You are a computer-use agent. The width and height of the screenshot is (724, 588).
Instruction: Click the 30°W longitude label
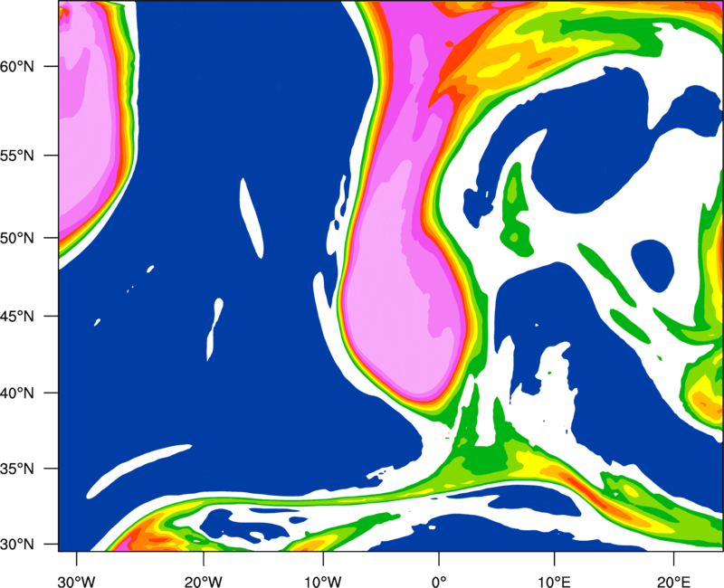tap(77, 582)
